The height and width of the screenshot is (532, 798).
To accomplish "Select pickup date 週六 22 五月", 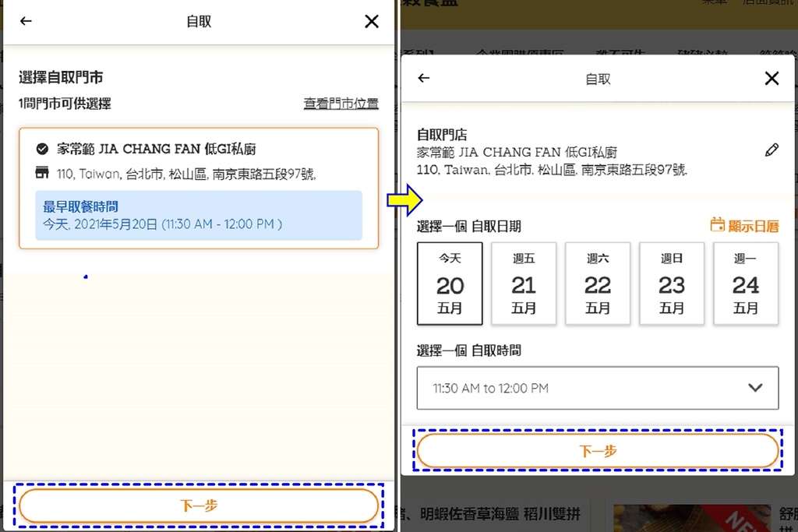I will coord(598,284).
